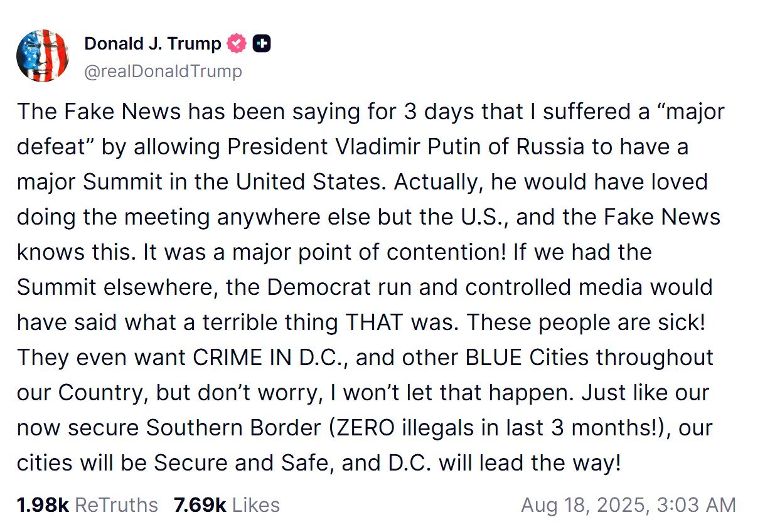
Task: View the 1.98k ReTruths count
Action: [43, 505]
